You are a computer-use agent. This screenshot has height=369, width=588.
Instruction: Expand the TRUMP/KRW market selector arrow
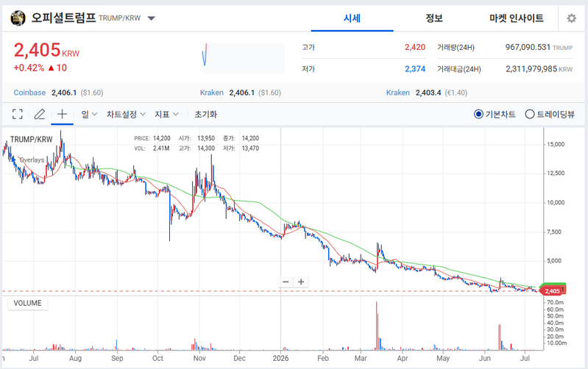click(151, 18)
